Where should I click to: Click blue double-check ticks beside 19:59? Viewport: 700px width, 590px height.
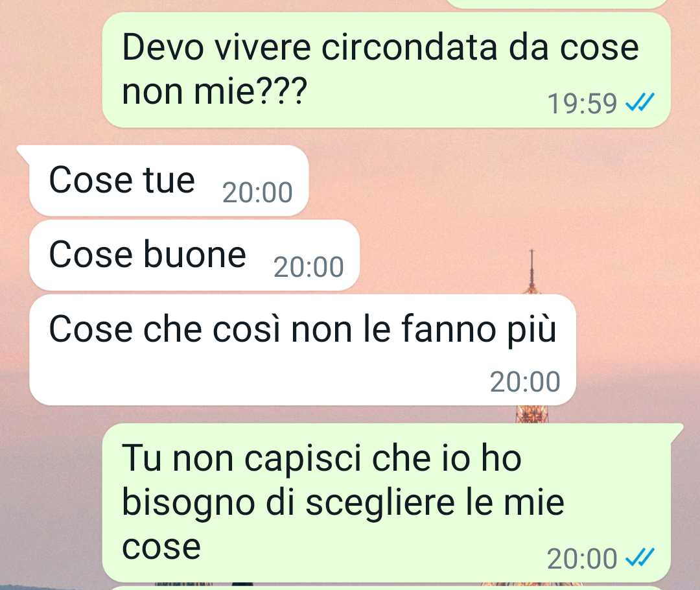(640, 102)
